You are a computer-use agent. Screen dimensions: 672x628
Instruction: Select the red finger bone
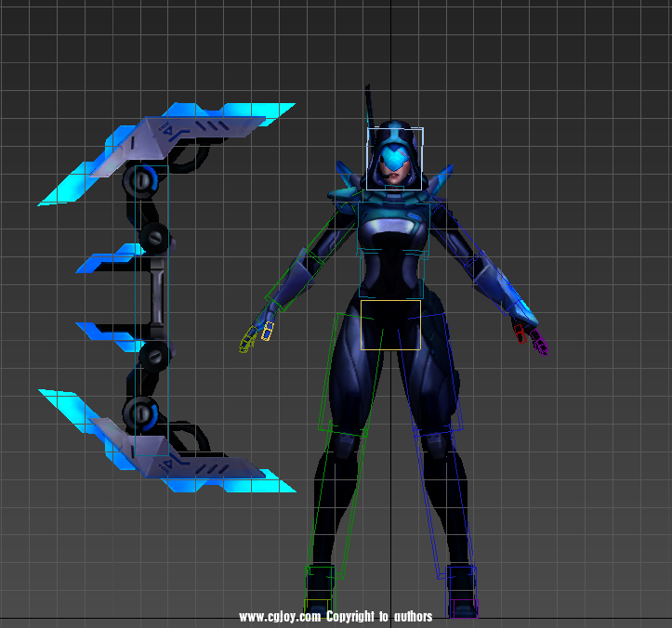point(520,334)
